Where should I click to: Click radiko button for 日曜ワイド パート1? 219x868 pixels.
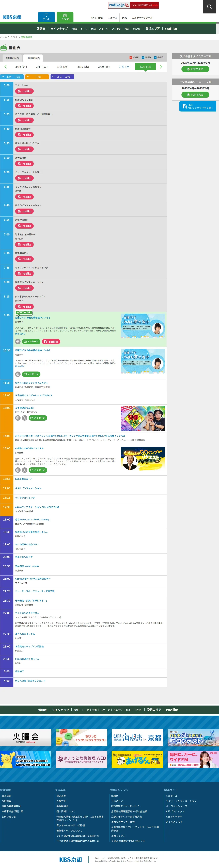click(x=51, y=342)
